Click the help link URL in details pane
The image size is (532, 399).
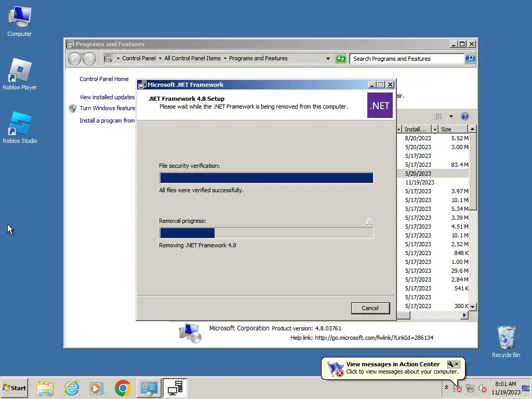(374, 338)
